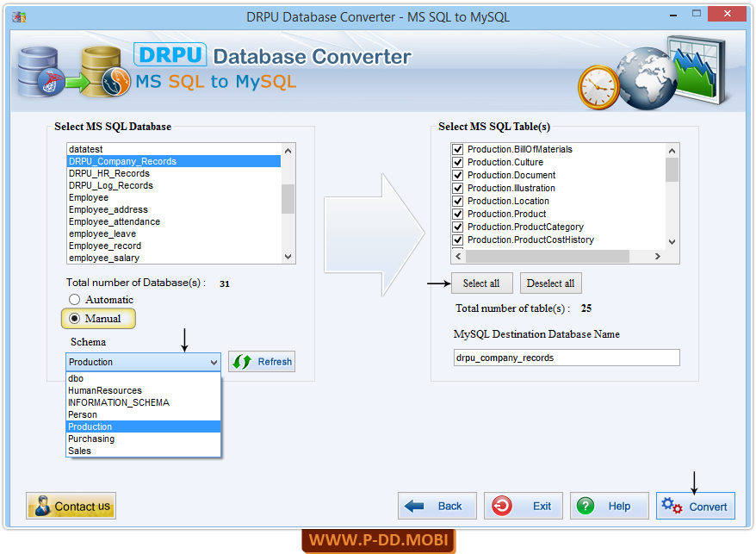Start conversion with Convert button label
Screen dimensions: 756x554
pyautogui.click(x=708, y=507)
